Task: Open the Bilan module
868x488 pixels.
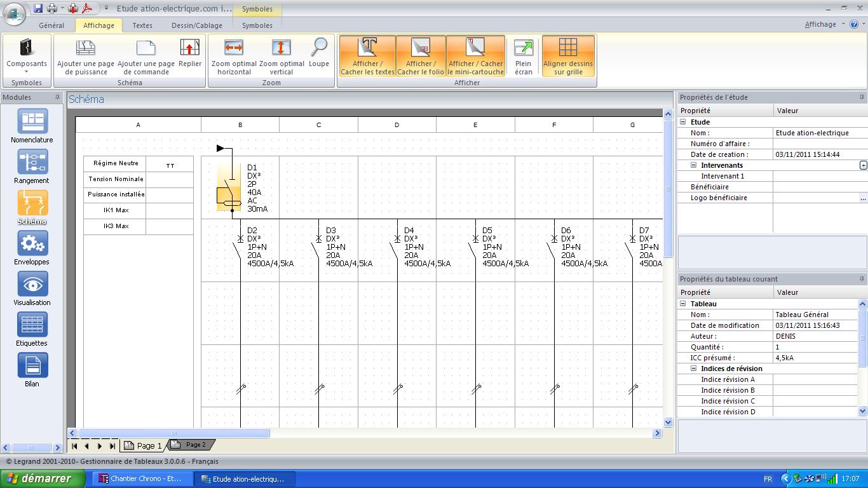Action: coord(32,369)
